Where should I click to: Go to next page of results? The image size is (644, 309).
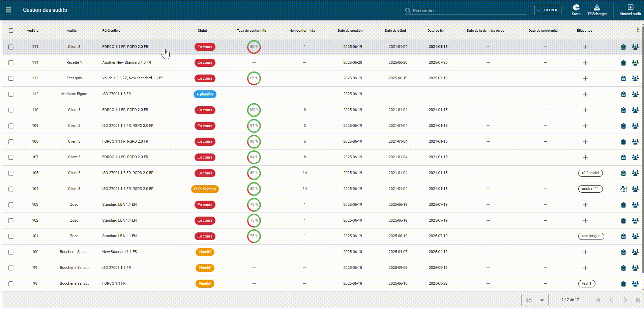coord(625,300)
